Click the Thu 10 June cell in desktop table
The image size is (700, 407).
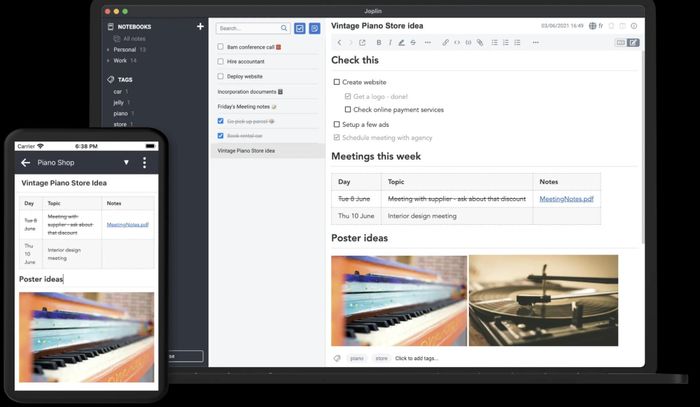point(356,216)
